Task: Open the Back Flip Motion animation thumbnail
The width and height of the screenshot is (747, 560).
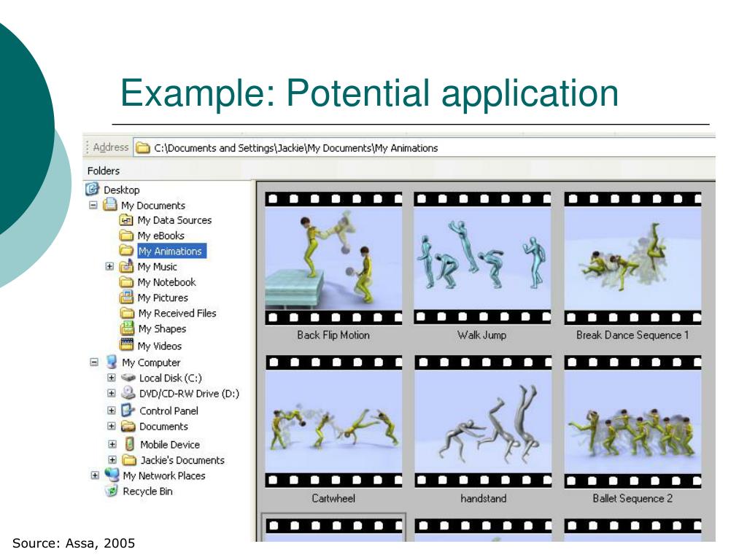Action: pyautogui.click(x=333, y=259)
